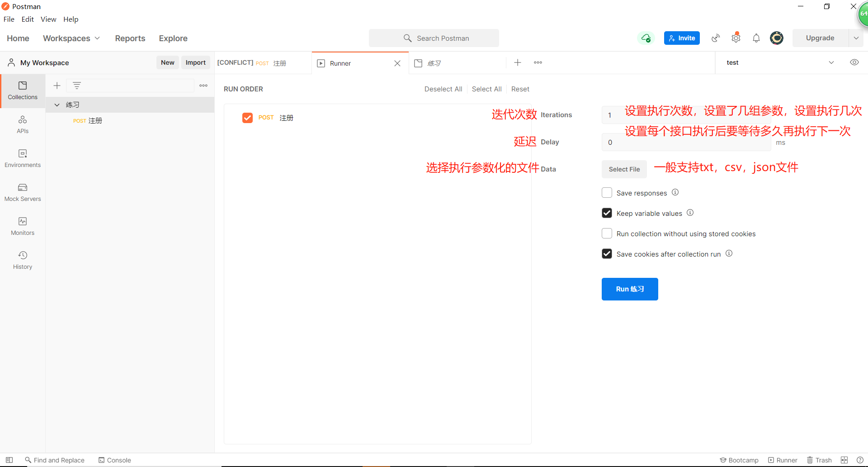The height and width of the screenshot is (467, 868).
Task: Enable the Save responses checkbox
Action: [607, 193]
